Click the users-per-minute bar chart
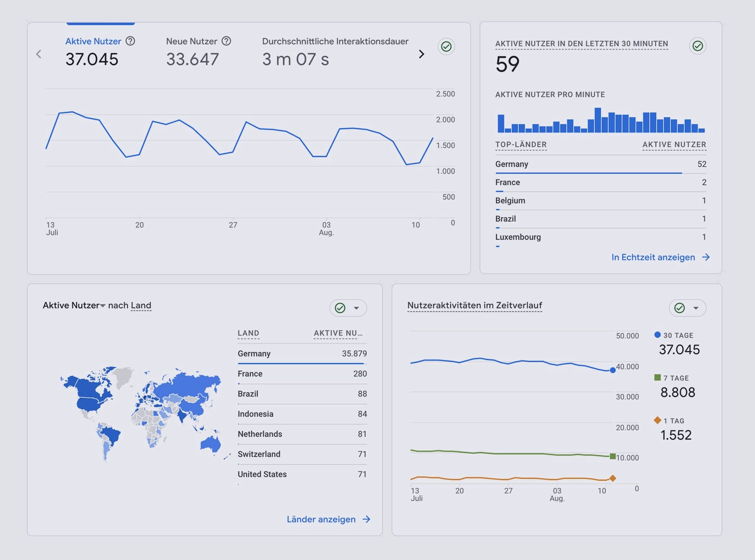Image resolution: width=755 pixels, height=560 pixels. click(x=601, y=120)
